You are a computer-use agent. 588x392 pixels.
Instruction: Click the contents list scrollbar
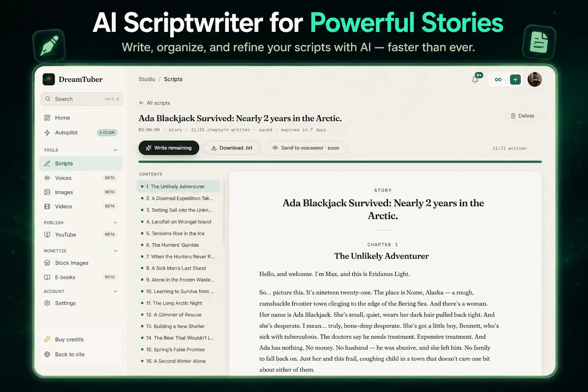(x=224, y=213)
